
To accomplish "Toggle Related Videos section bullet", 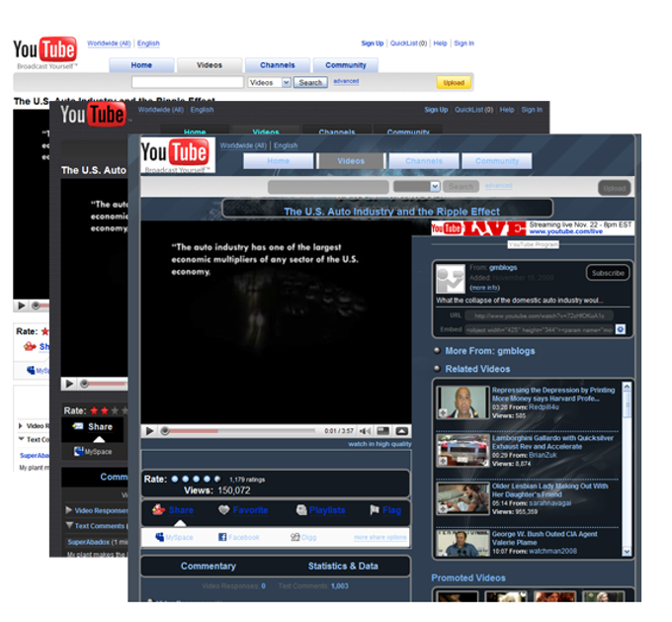I will pyautogui.click(x=437, y=368).
